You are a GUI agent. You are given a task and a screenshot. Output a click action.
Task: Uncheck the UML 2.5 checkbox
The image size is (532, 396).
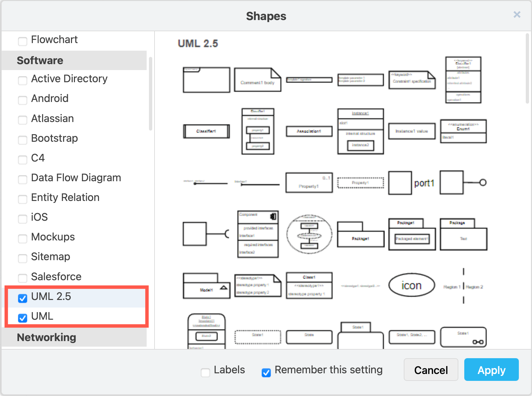pos(22,298)
